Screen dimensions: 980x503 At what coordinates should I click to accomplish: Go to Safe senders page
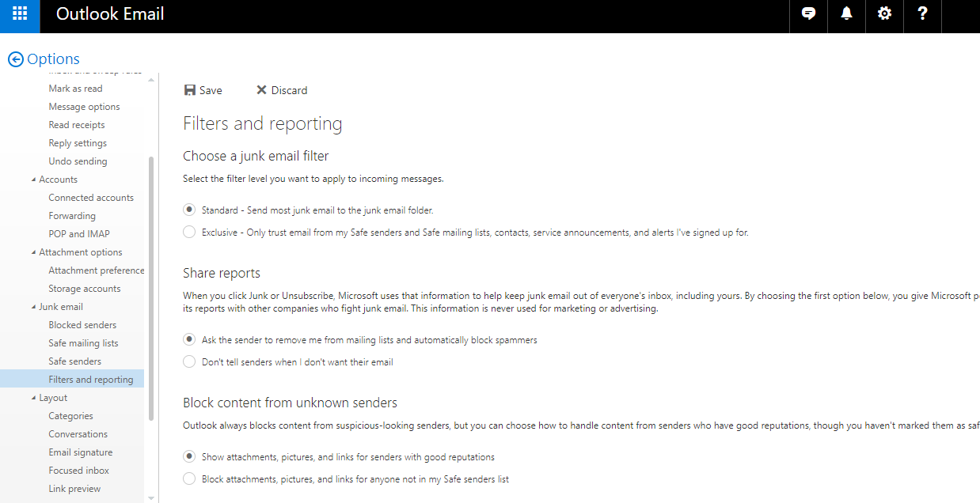point(74,361)
